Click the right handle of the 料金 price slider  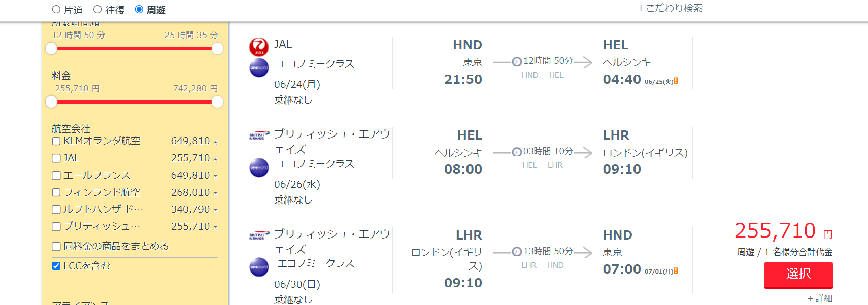point(217,102)
